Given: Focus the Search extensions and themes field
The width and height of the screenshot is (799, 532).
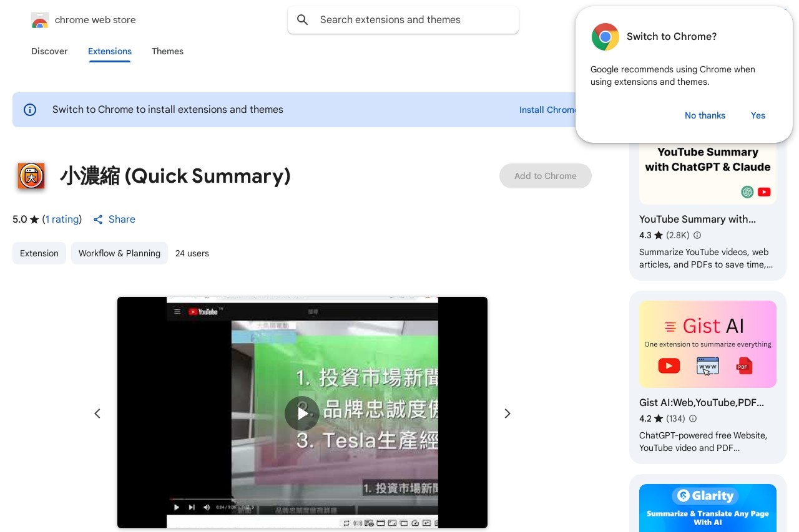Looking at the screenshot, I should pos(403,20).
